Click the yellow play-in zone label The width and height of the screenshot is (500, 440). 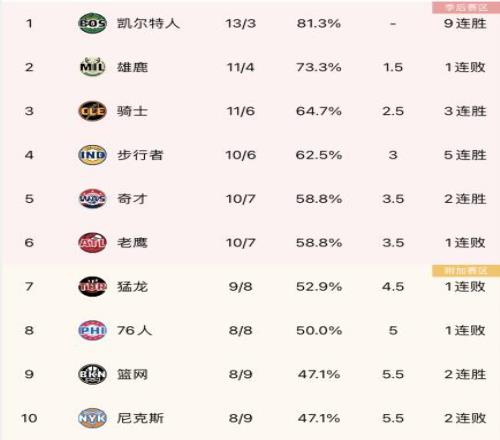pos(466,271)
